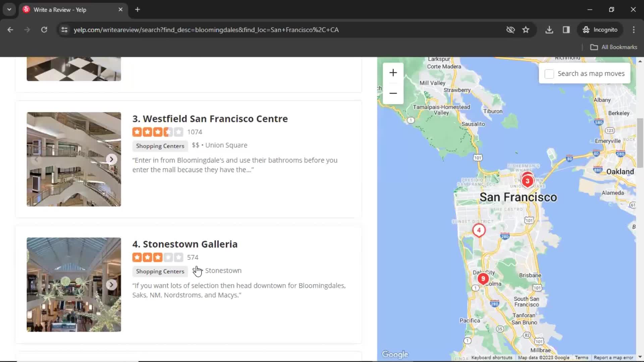This screenshot has width=644, height=362.
Task: Click the Yelp favicon in browser tab
Action: (x=26, y=9)
